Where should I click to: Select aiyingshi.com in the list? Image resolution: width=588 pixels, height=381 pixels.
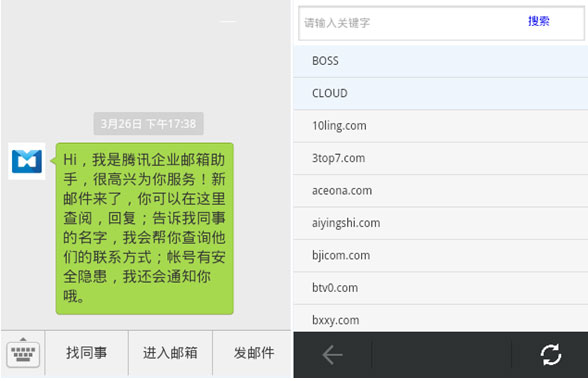(441, 223)
